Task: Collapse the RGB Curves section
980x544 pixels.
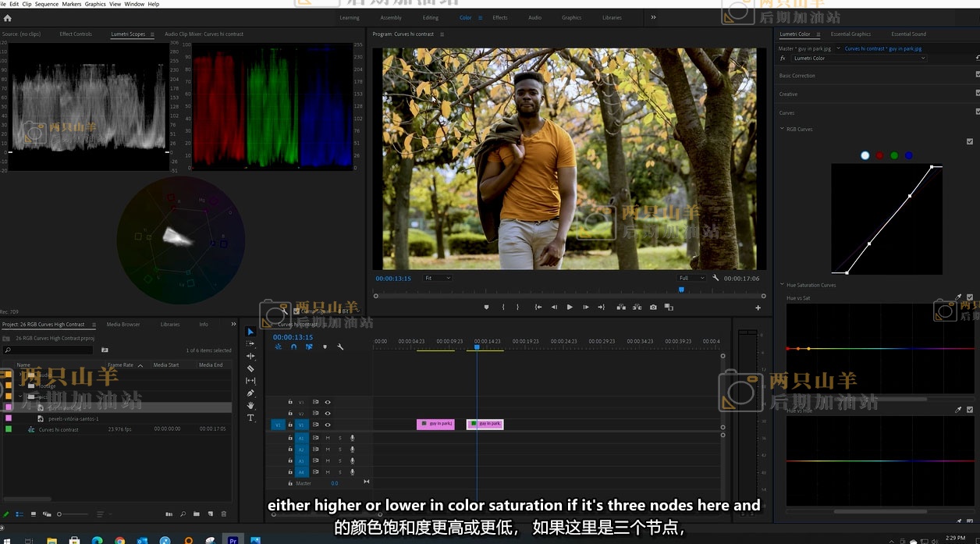Action: [x=783, y=130]
